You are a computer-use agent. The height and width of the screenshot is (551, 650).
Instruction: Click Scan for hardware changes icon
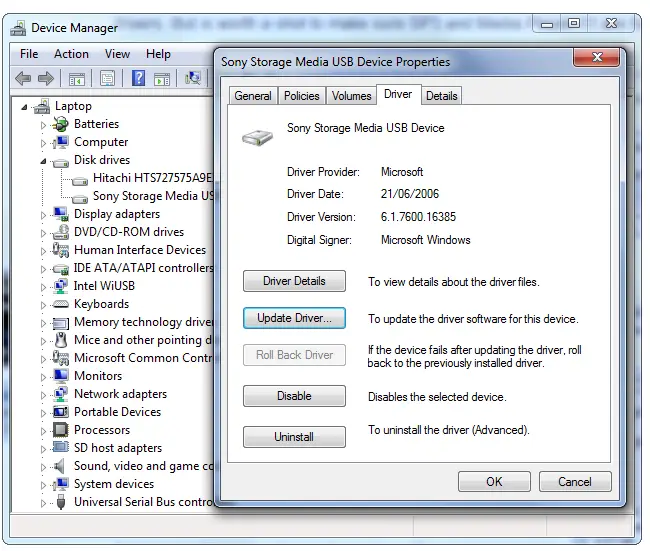coord(193,78)
